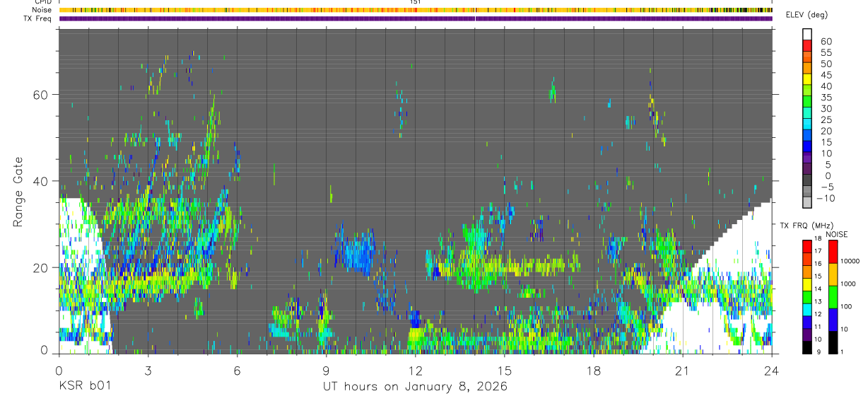Click the "TX Freq" label at the top left
This screenshot has width=868, height=401.
(x=37, y=18)
